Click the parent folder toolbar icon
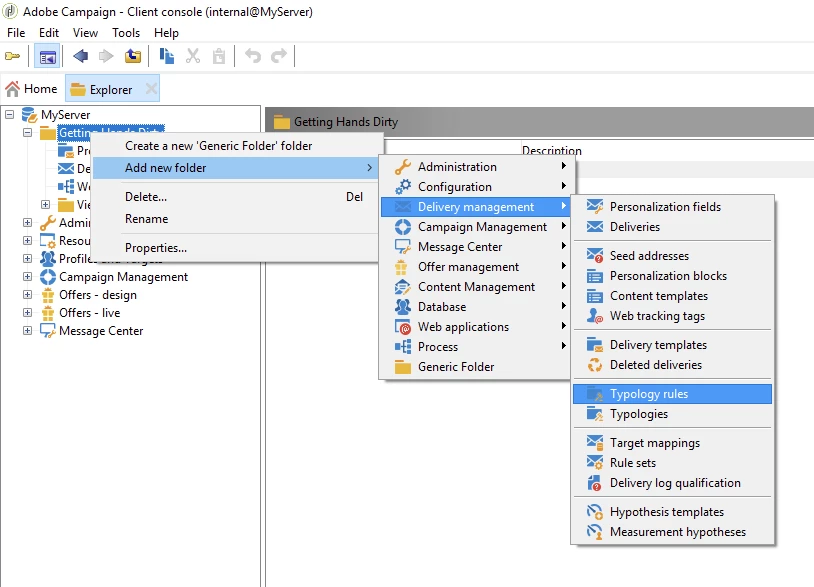This screenshot has height=587, width=814. (133, 56)
